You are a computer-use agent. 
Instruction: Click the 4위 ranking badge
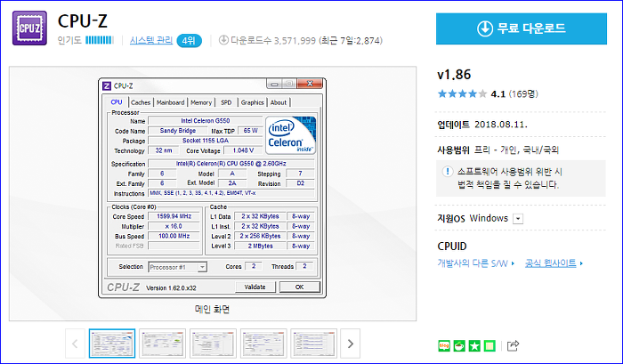tap(189, 41)
